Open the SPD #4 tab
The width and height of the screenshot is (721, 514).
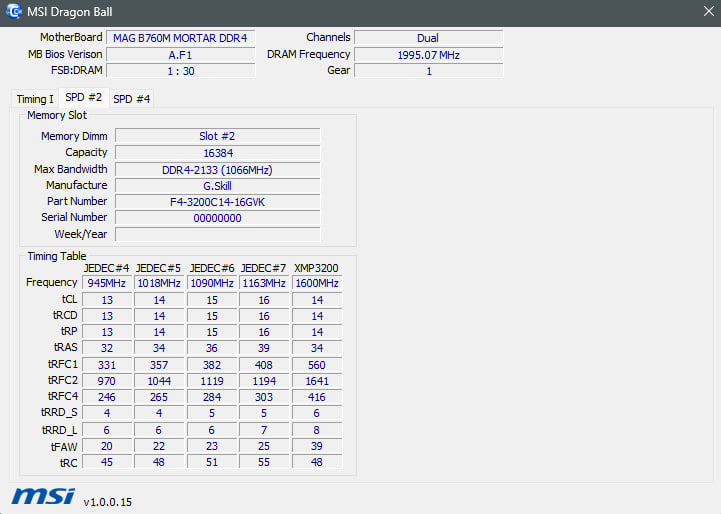[132, 99]
